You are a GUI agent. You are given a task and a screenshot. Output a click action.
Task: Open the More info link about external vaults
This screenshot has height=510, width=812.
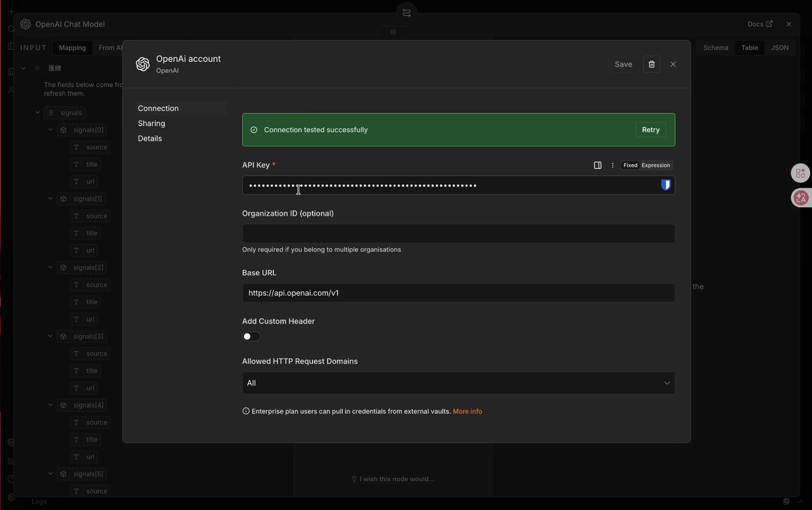467,411
